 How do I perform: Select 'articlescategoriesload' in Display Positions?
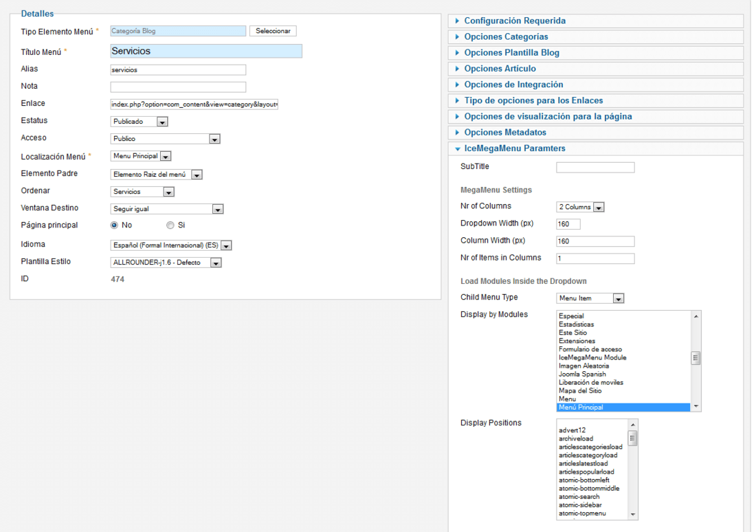590,447
